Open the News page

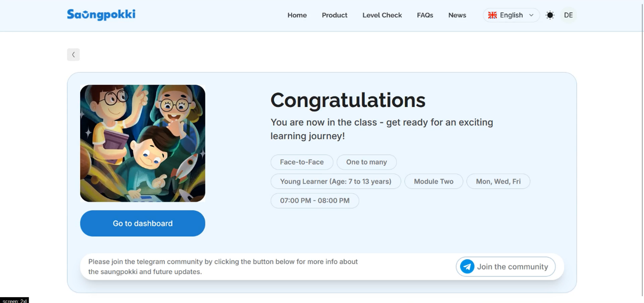pos(457,15)
